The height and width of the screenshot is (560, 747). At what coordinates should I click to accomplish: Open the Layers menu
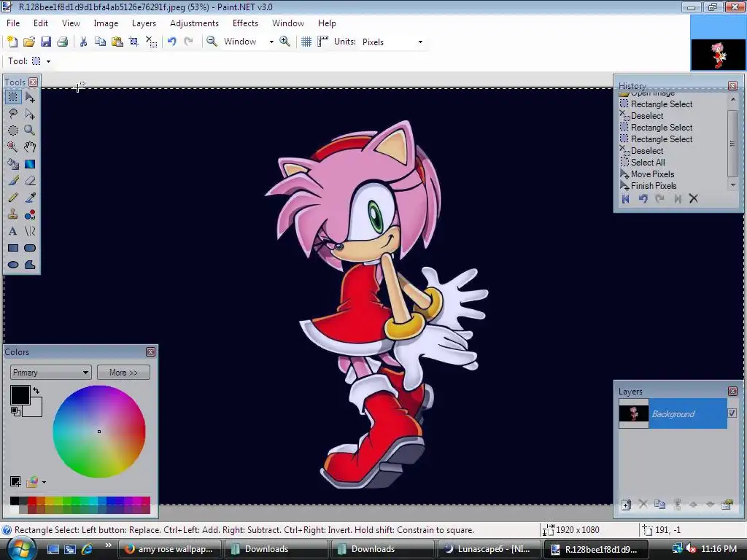coord(144,23)
